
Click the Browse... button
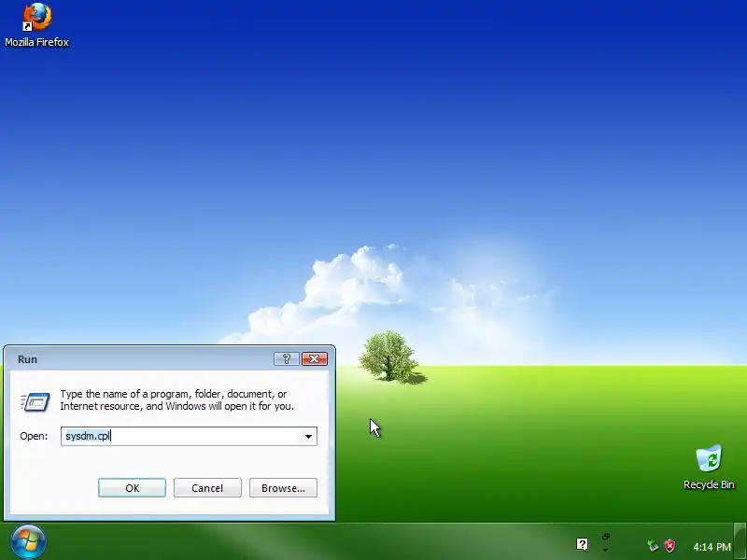pyautogui.click(x=283, y=487)
